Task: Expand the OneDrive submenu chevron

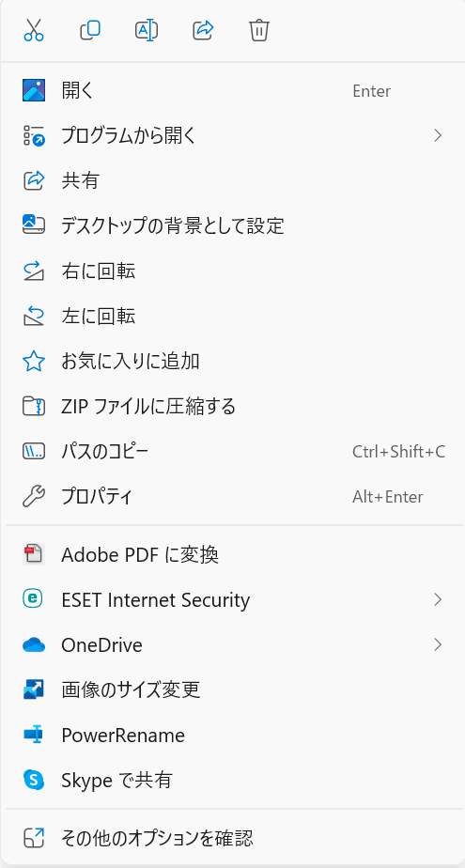Action: click(x=438, y=645)
